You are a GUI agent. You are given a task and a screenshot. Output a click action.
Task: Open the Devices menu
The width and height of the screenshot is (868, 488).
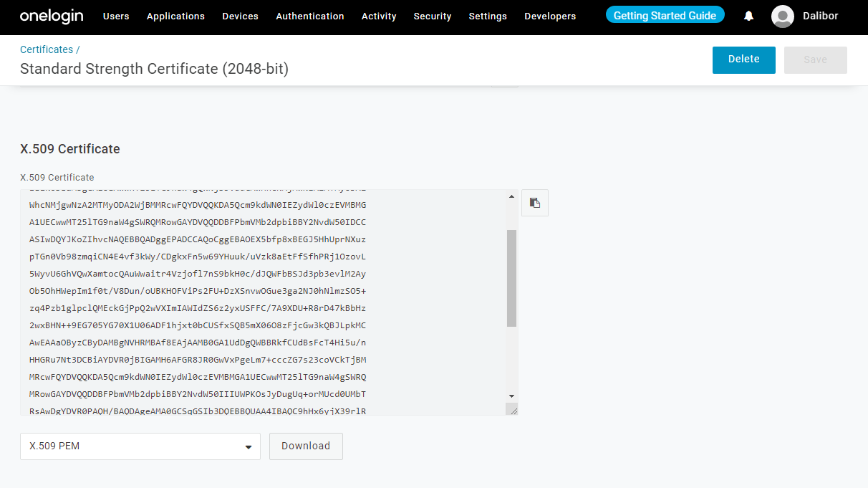240,16
